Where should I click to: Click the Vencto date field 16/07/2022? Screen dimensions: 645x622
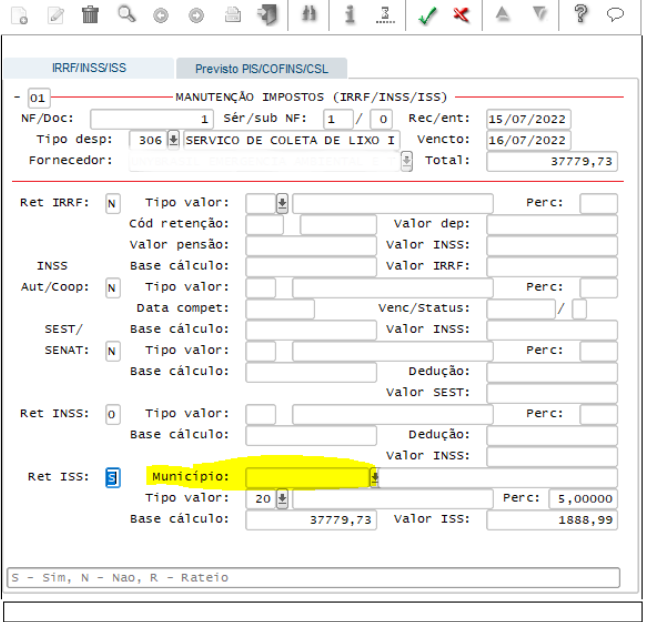[x=528, y=140]
